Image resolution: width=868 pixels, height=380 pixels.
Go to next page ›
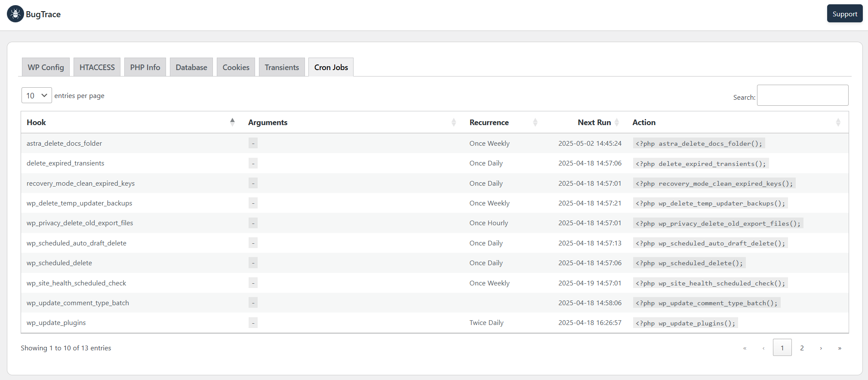pos(821,348)
